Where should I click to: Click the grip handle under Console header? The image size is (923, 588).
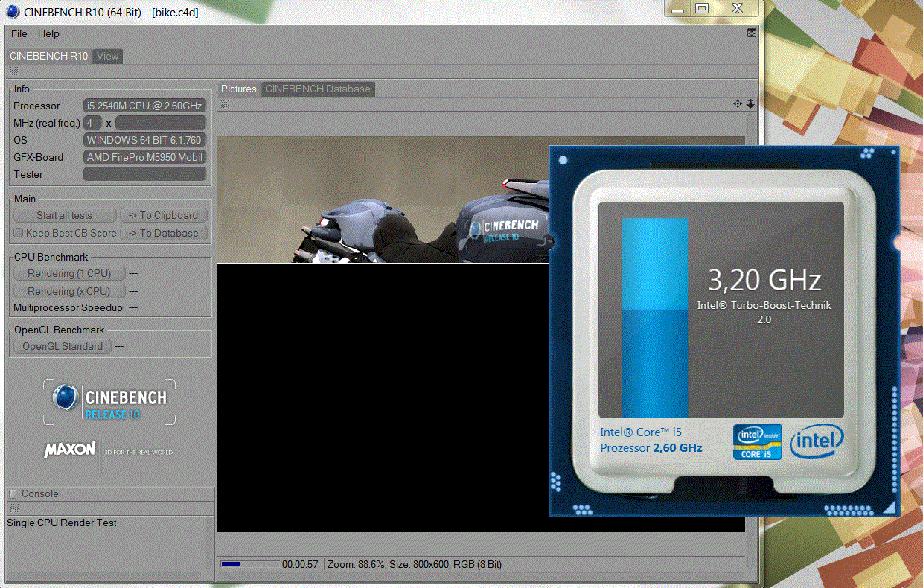[x=13, y=508]
